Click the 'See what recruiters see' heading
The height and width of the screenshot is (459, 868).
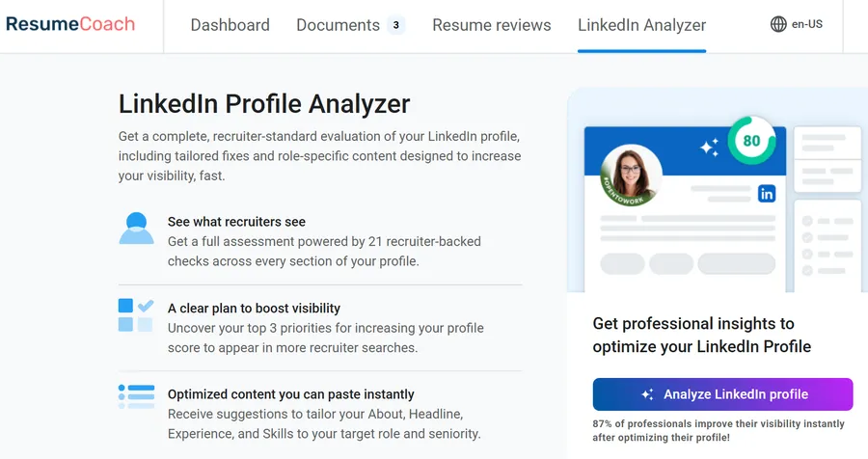point(236,222)
